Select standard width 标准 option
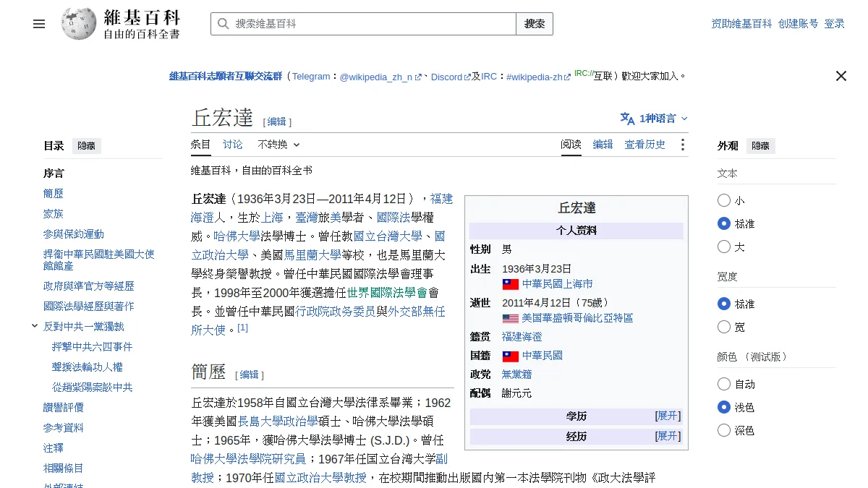Image resolution: width=868 pixels, height=488 pixels. pos(724,304)
